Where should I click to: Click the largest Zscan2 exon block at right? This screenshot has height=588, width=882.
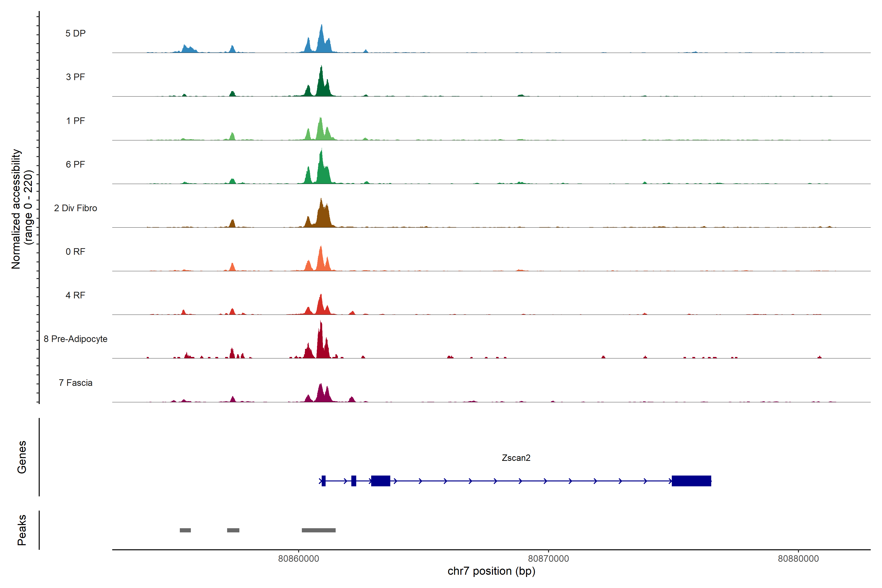click(691, 481)
